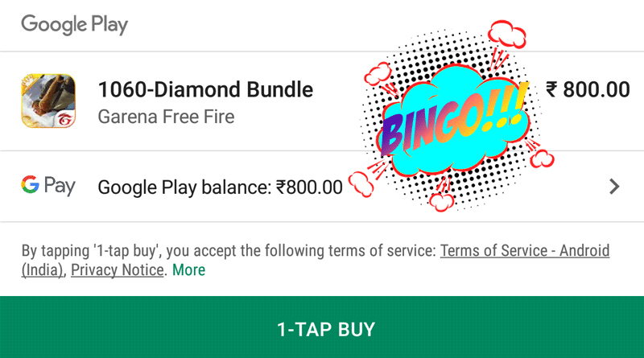Click the G Pay logo

48,186
